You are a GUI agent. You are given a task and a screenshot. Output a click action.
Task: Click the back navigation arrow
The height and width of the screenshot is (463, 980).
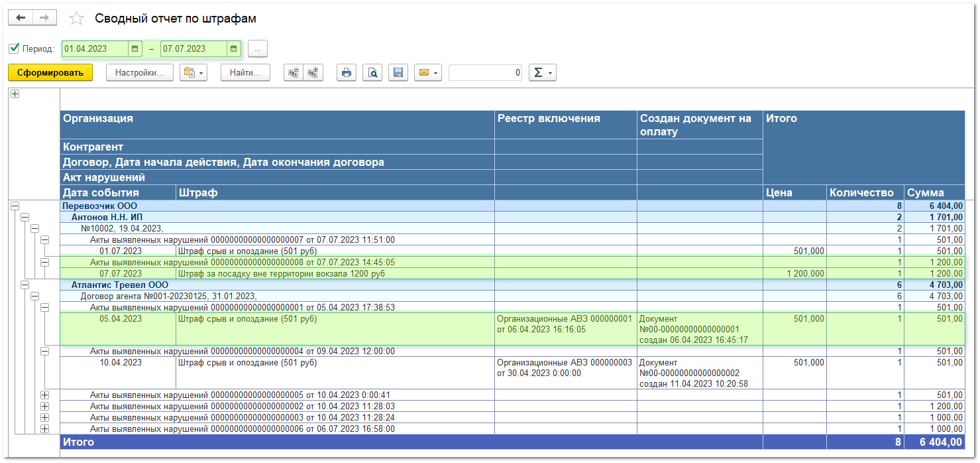pyautogui.click(x=20, y=18)
